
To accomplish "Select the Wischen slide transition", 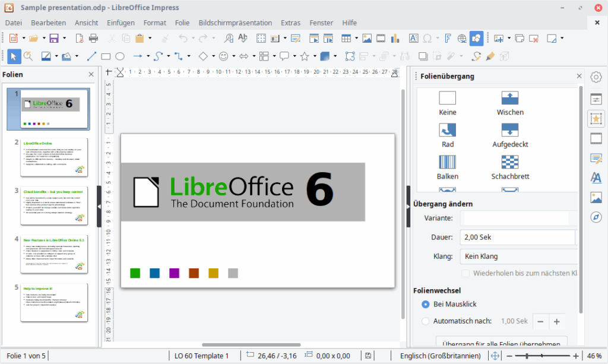I will (x=509, y=97).
